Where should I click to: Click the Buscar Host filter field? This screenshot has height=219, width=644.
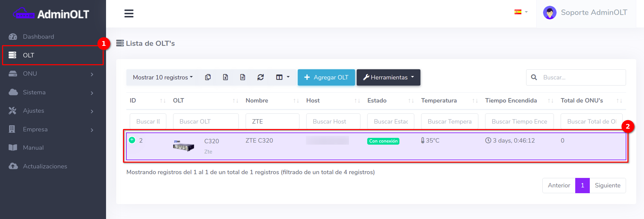(x=333, y=122)
